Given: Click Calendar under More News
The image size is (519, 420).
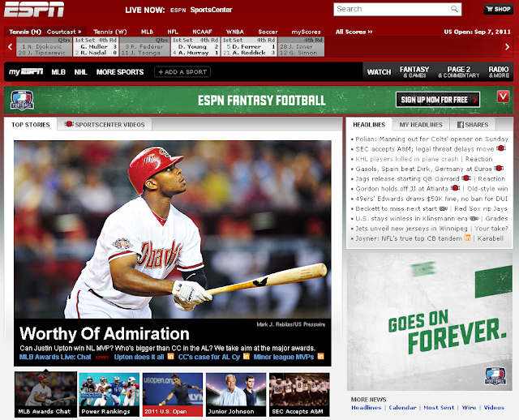Looking at the screenshot, I should [402, 407].
